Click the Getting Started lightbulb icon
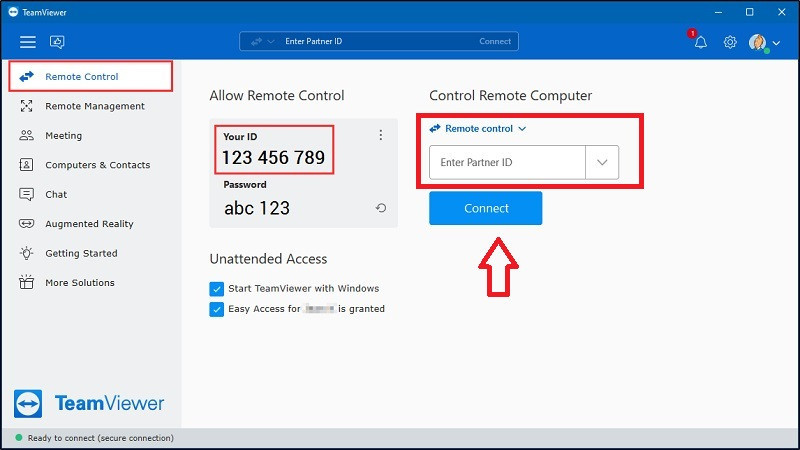 coord(27,253)
